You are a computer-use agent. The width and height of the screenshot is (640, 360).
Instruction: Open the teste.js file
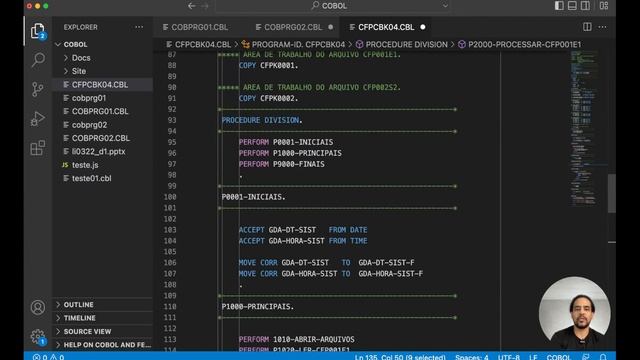(x=85, y=165)
